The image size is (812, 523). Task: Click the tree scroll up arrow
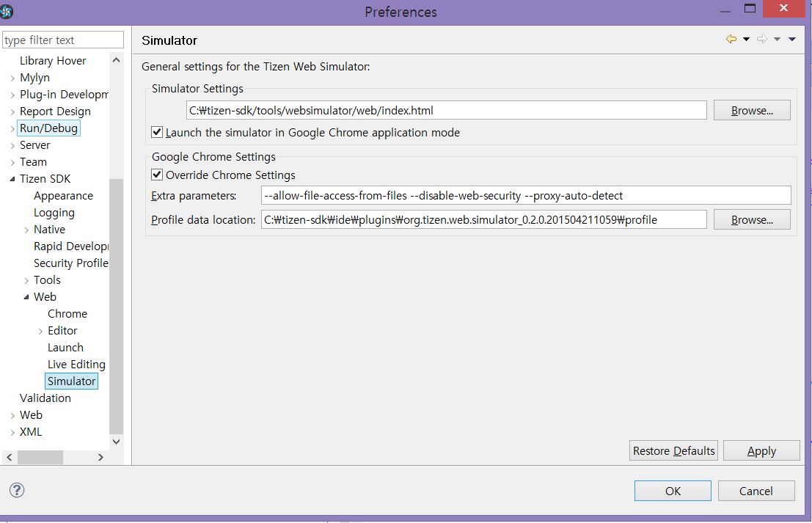point(117,60)
